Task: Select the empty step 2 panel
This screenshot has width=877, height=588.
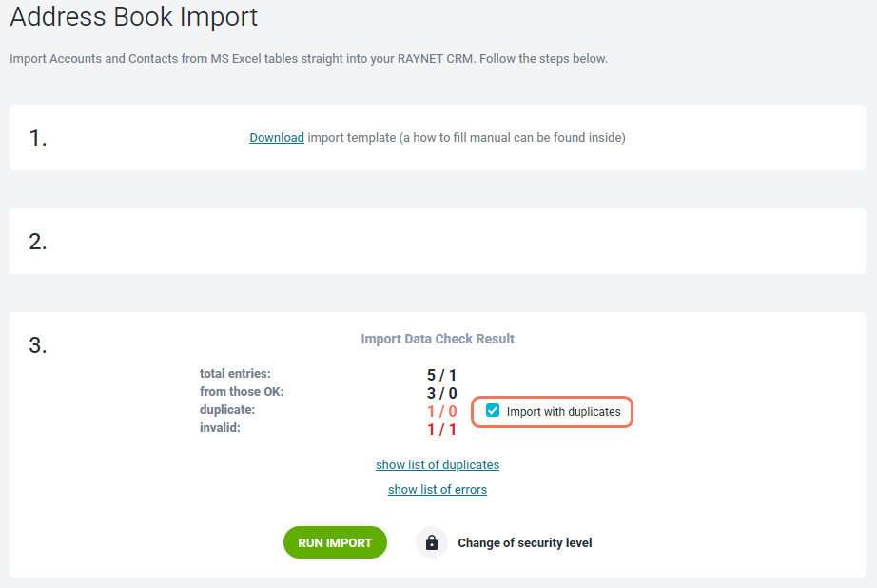Action: pyautogui.click(x=438, y=241)
